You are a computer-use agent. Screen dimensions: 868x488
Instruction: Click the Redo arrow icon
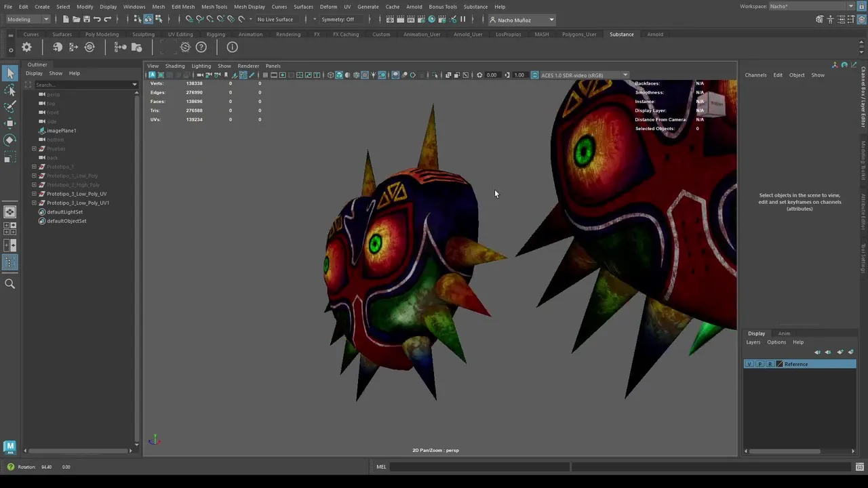pyautogui.click(x=107, y=20)
